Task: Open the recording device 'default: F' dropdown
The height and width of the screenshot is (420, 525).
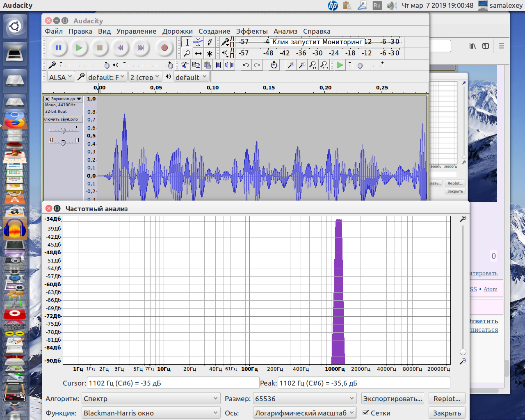Action: click(106, 77)
